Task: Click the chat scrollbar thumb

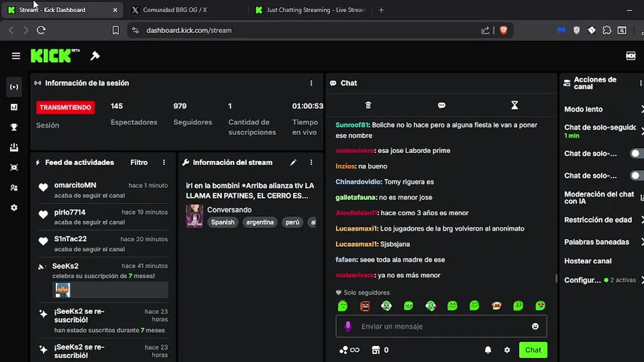Action: [x=556, y=278]
